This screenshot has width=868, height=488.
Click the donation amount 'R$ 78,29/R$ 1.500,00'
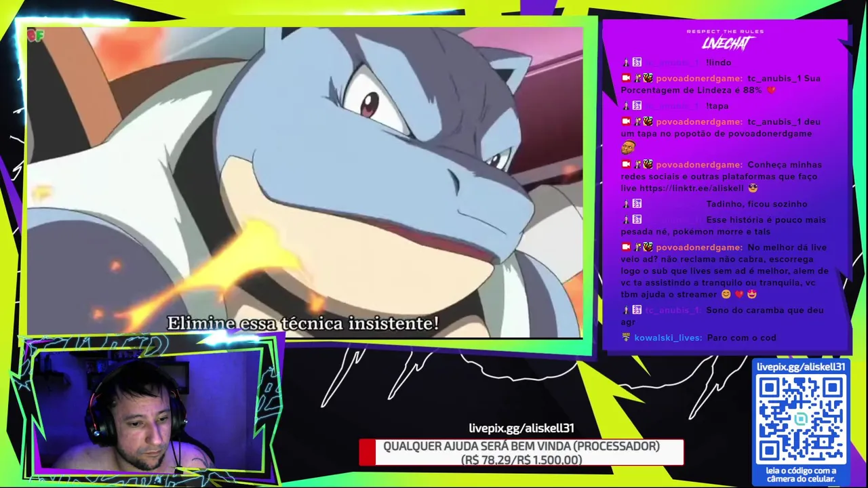(521, 460)
